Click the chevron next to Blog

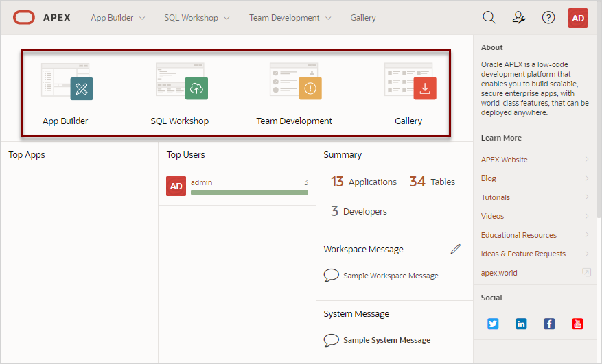coord(587,178)
